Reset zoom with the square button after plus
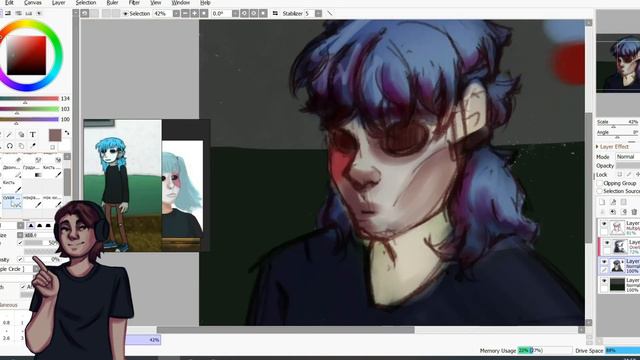Image resolution: width=640 pixels, height=360 pixels. pyautogui.click(x=204, y=13)
